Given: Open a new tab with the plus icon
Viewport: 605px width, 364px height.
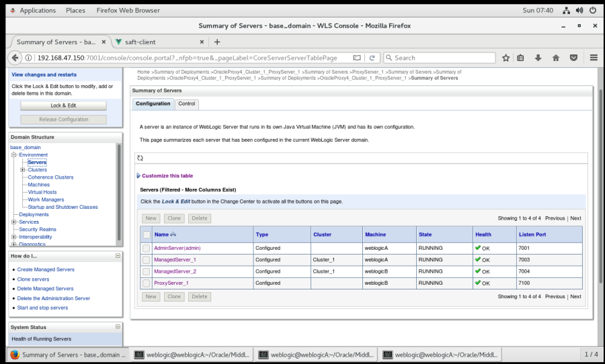Looking at the screenshot, I should (x=217, y=42).
